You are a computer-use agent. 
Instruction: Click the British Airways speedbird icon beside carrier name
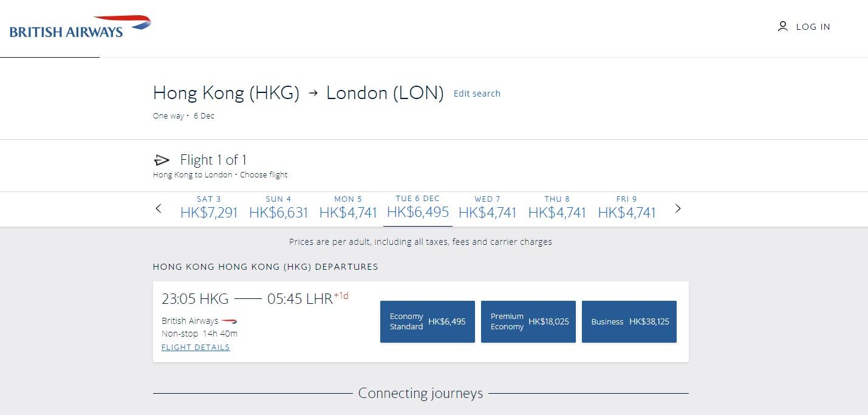click(x=230, y=321)
